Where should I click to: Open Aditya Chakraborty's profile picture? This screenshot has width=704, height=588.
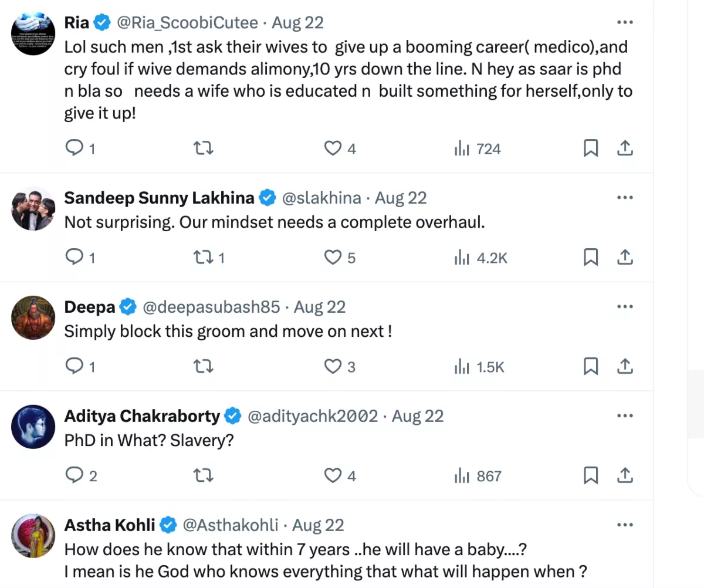(x=33, y=427)
